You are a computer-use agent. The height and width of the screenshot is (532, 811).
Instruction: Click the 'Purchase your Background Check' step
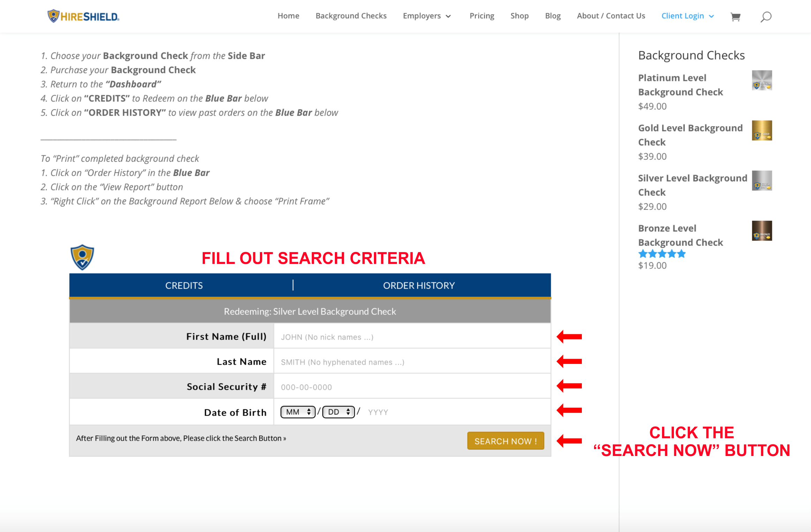click(x=118, y=70)
